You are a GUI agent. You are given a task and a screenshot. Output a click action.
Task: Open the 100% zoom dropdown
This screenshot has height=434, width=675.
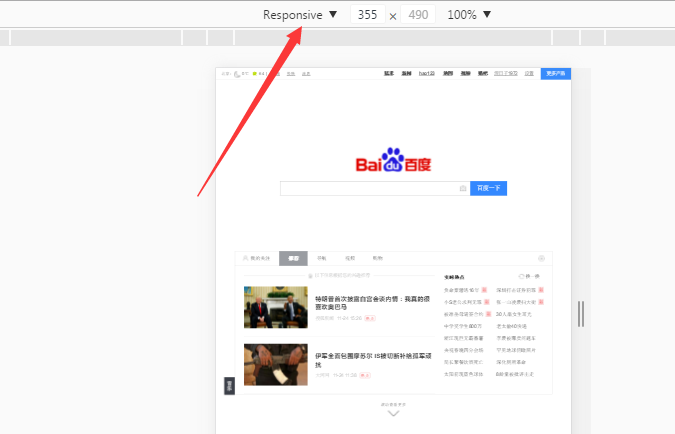point(469,15)
